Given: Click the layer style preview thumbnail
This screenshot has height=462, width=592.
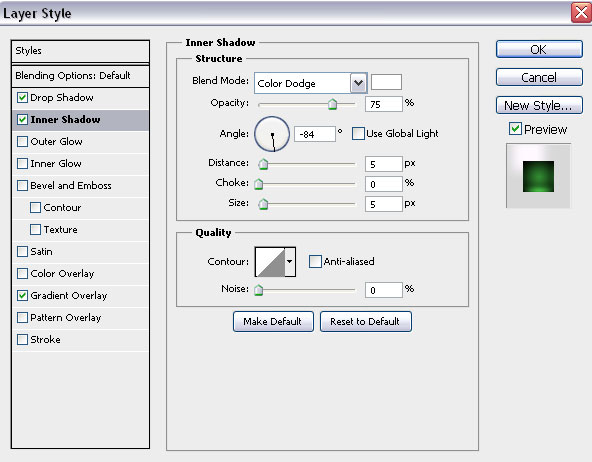Looking at the screenshot, I should [538, 176].
